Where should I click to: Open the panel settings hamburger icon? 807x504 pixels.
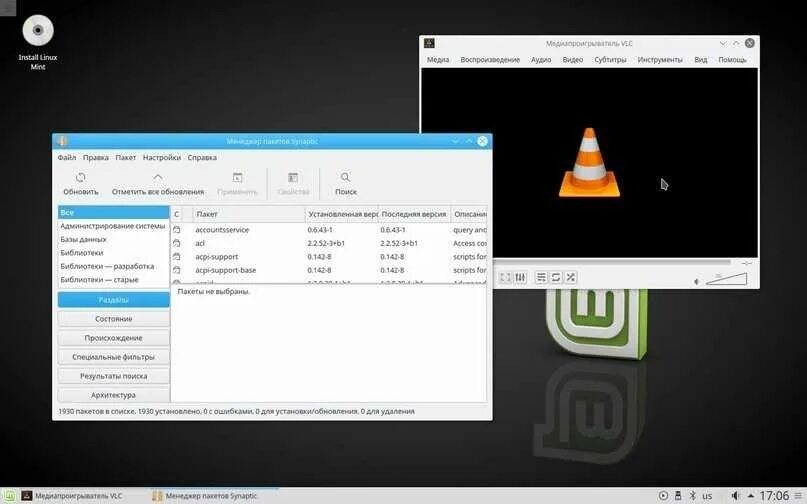[798, 496]
